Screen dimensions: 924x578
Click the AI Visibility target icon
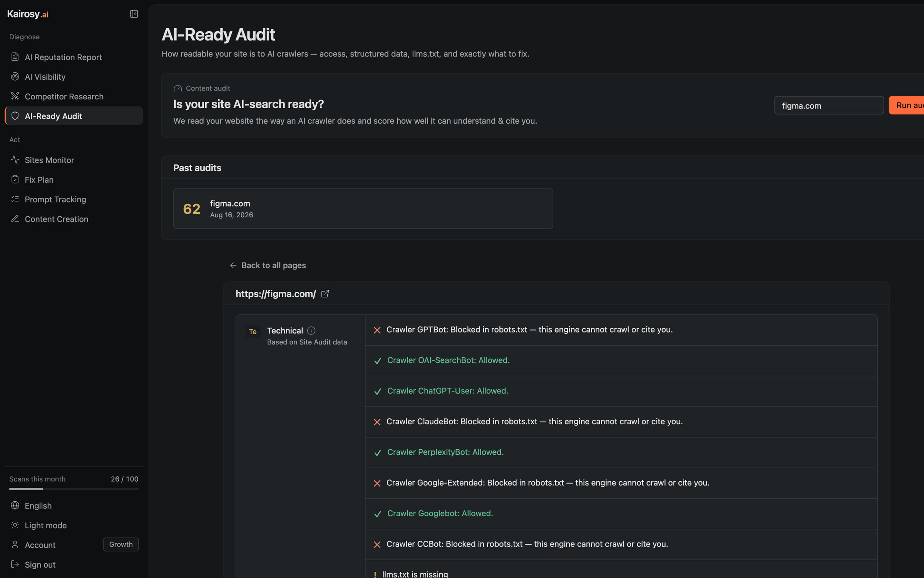(x=15, y=76)
